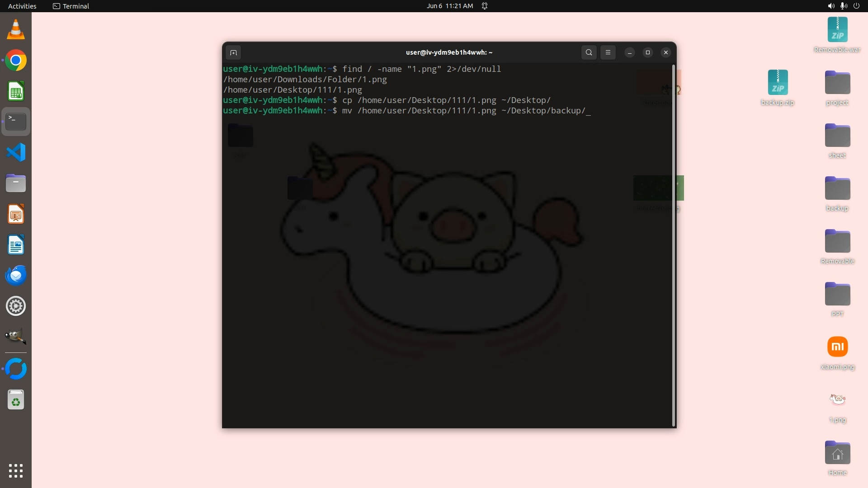
Task: Open the Trash from dock
Action: tap(16, 400)
